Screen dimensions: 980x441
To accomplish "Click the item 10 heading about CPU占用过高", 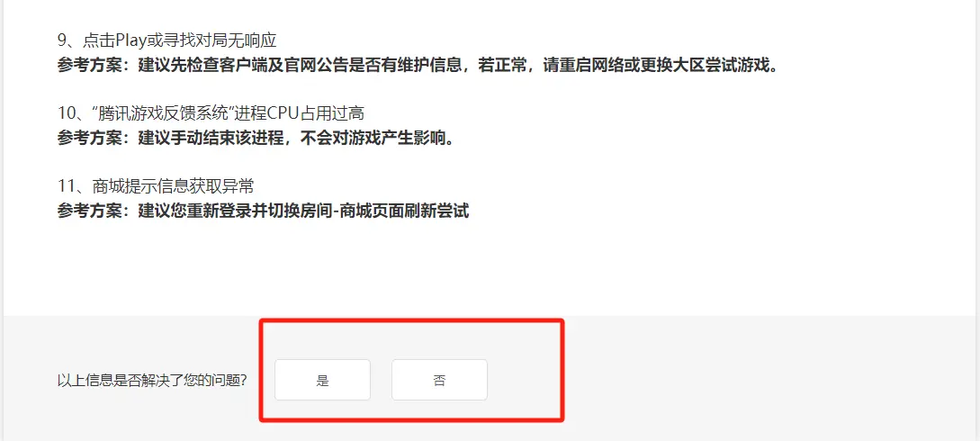I will [x=211, y=113].
